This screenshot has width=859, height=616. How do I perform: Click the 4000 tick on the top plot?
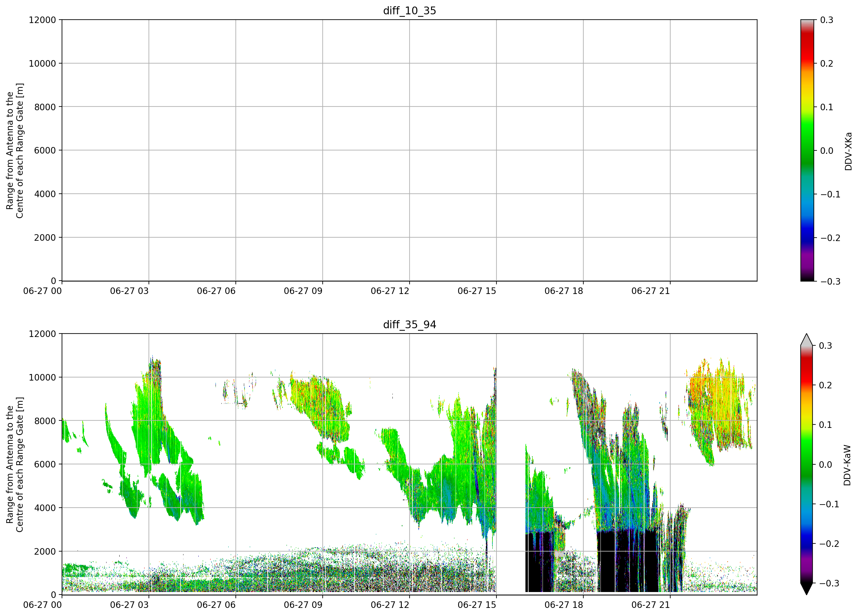tap(45, 194)
